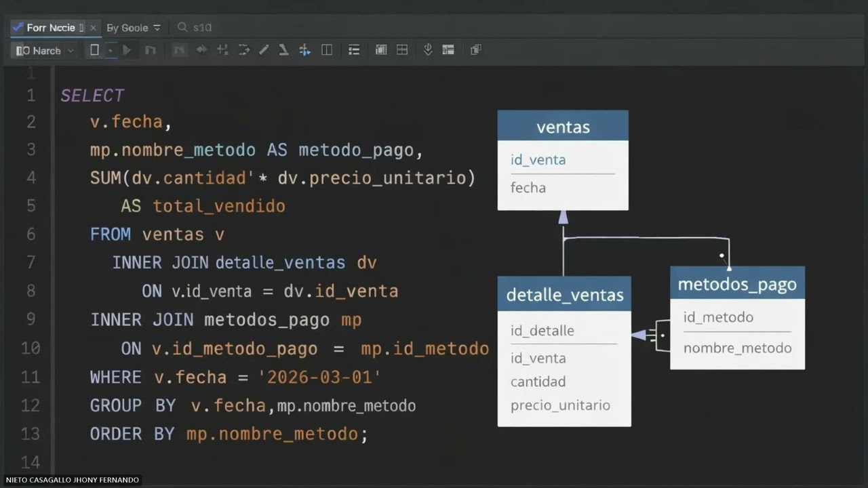Click the 'nombre_metodo' field in metodos_pago diagram
This screenshot has height=488, width=868.
tap(737, 348)
